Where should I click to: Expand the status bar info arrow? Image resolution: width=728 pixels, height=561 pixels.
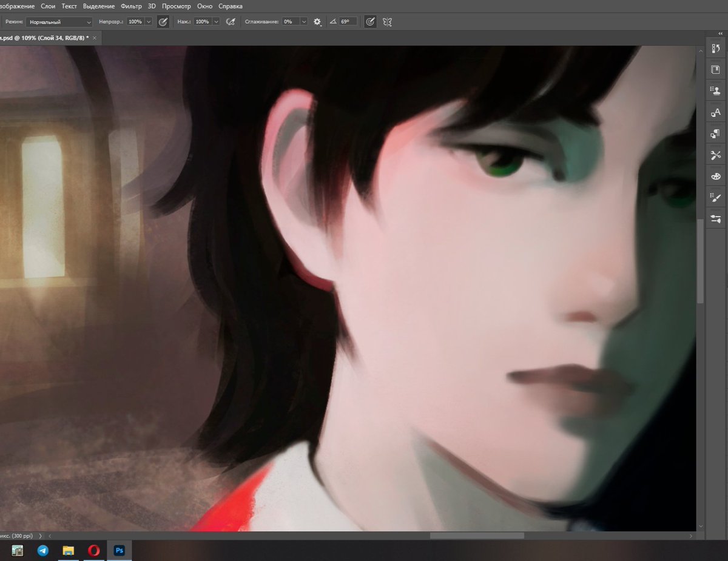pyautogui.click(x=41, y=536)
